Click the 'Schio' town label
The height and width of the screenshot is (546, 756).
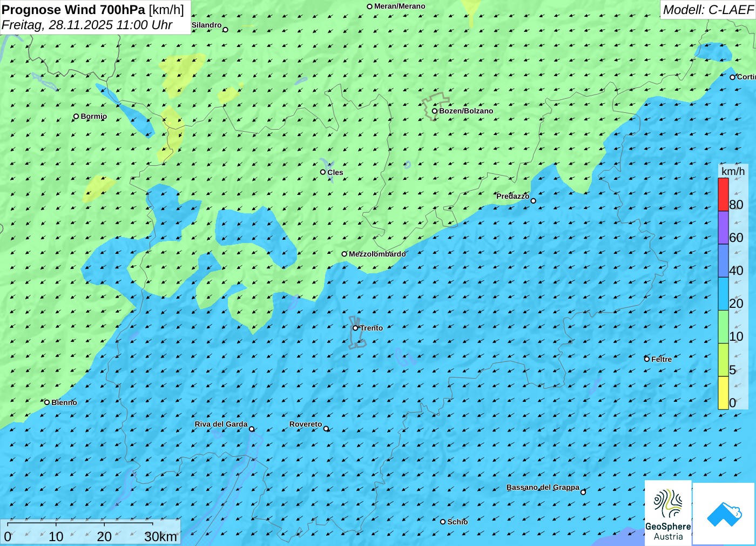(457, 522)
